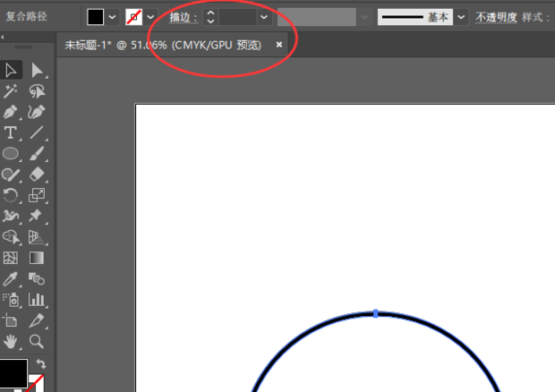Select the Column Graph tool
555x392 pixels.
click(x=37, y=300)
